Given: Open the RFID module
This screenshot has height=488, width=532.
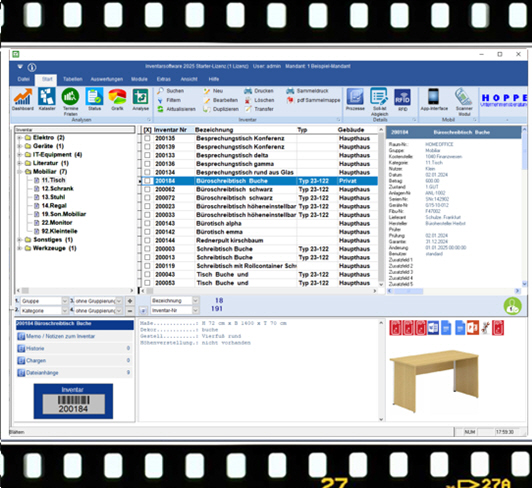Looking at the screenshot, I should [x=402, y=99].
